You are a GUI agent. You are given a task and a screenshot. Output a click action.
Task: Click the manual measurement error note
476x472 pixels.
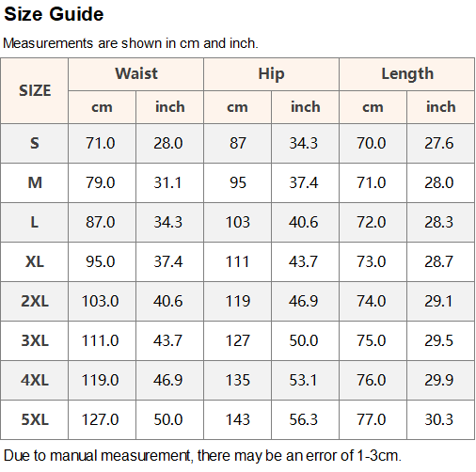pos(202,456)
